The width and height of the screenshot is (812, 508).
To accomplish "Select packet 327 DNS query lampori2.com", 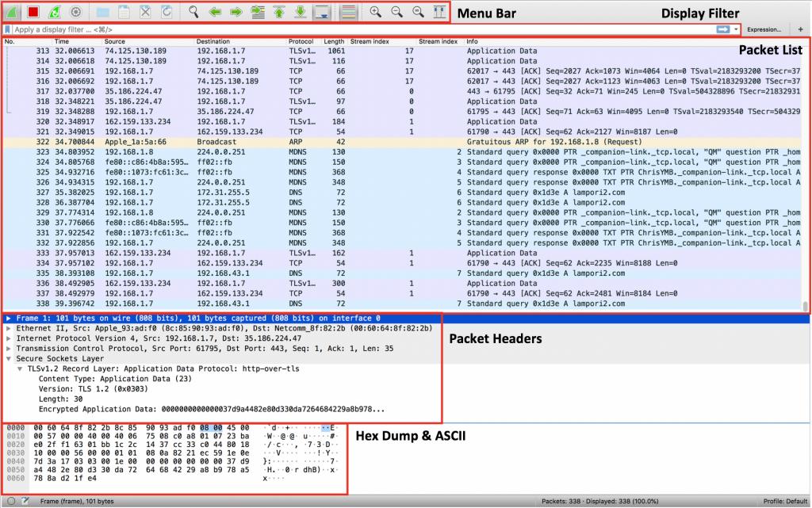I will 403,193.
